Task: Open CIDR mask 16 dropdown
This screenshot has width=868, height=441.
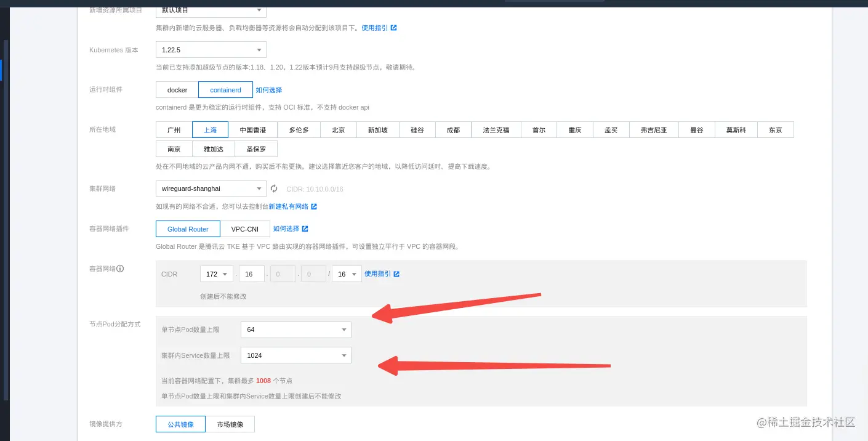Action: [347, 274]
